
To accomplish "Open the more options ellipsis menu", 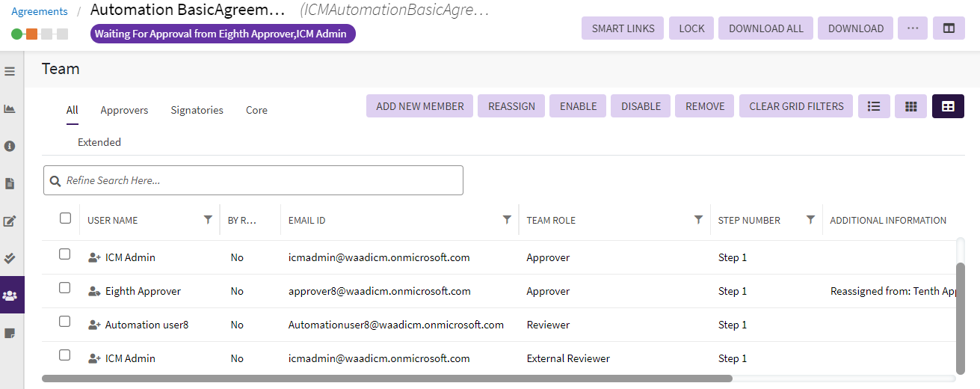I will pos(912,28).
